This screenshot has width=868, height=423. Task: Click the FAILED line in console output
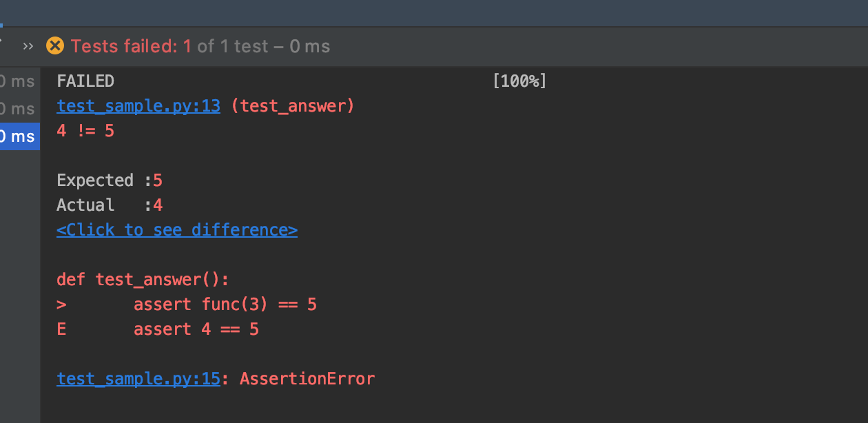[x=85, y=81]
